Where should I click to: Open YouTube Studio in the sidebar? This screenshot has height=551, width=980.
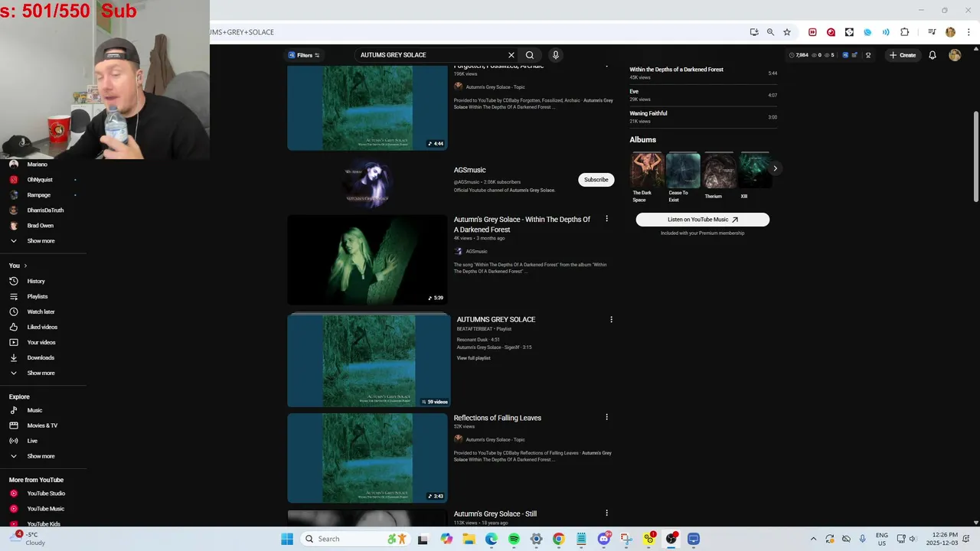46,494
